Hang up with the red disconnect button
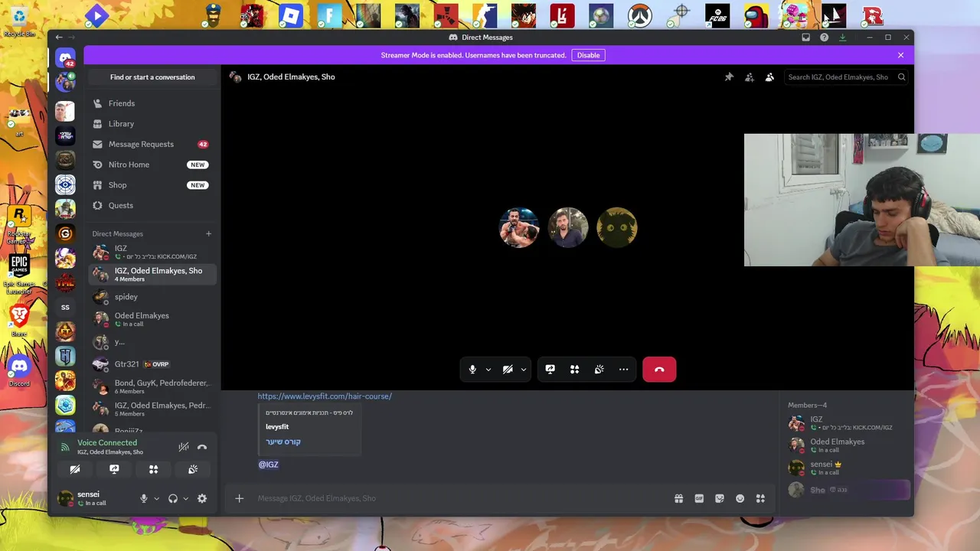This screenshot has height=551, width=980. pyautogui.click(x=659, y=370)
